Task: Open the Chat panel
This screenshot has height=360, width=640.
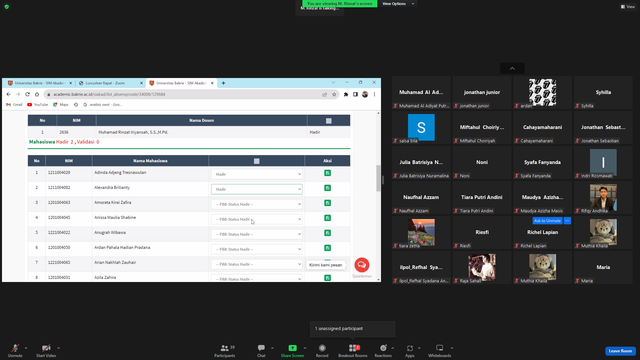Action: coord(261,350)
